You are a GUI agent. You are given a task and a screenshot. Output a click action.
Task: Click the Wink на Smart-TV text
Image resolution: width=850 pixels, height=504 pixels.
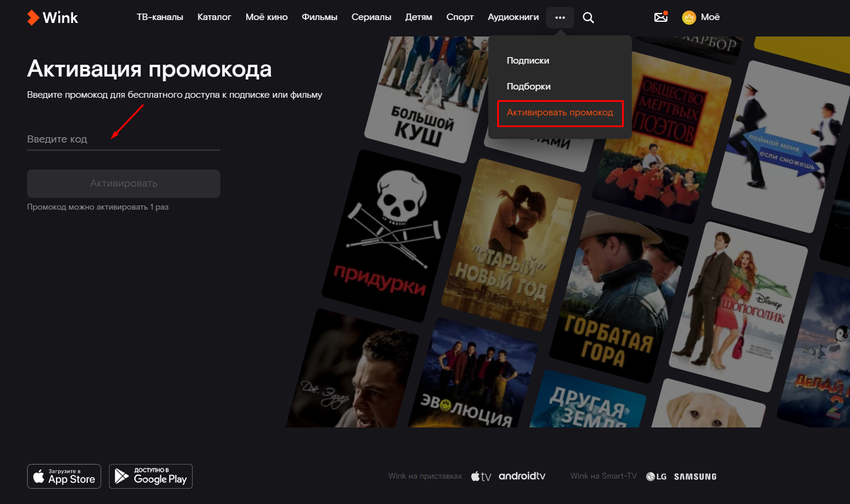tap(604, 476)
